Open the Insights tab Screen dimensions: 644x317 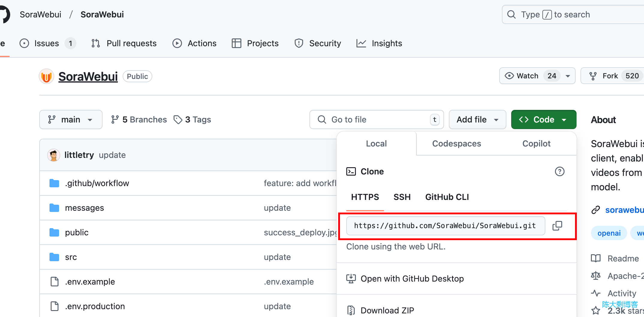(x=379, y=44)
